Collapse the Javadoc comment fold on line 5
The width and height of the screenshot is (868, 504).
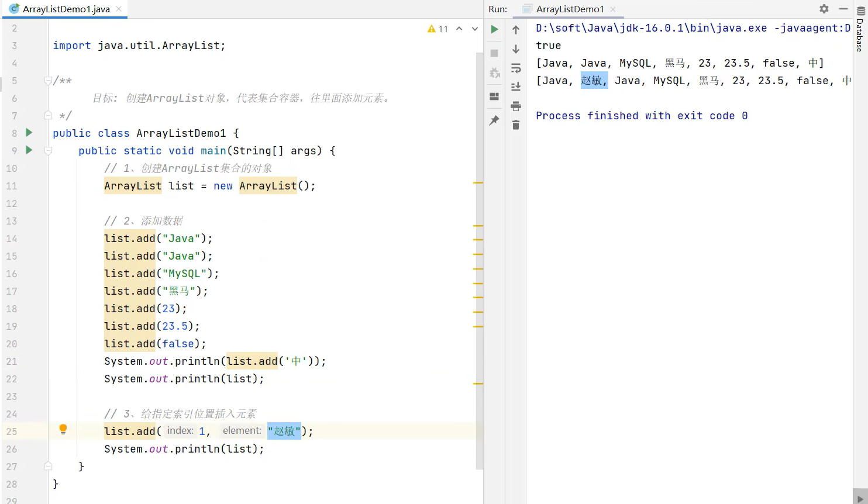click(48, 81)
